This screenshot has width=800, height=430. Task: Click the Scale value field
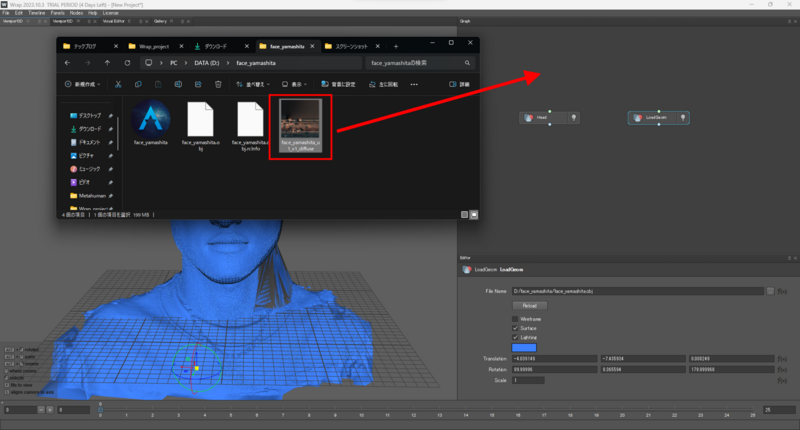528,381
